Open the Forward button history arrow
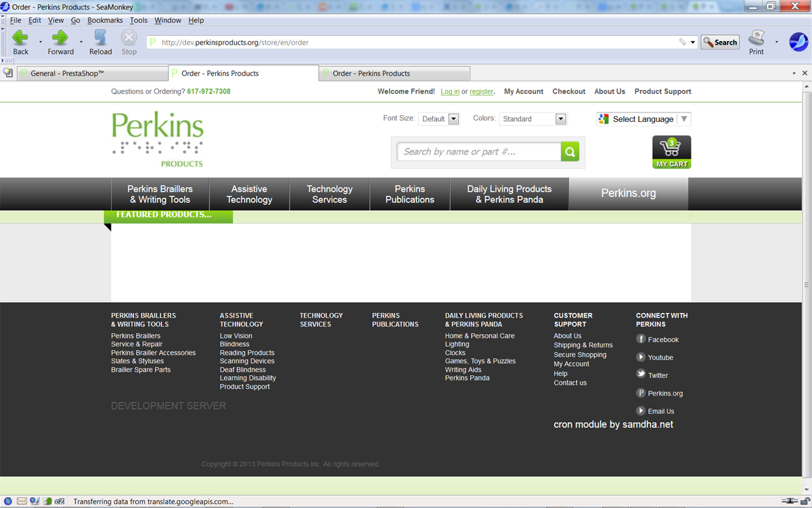Viewport: 812px width, 508px height. 81,42
